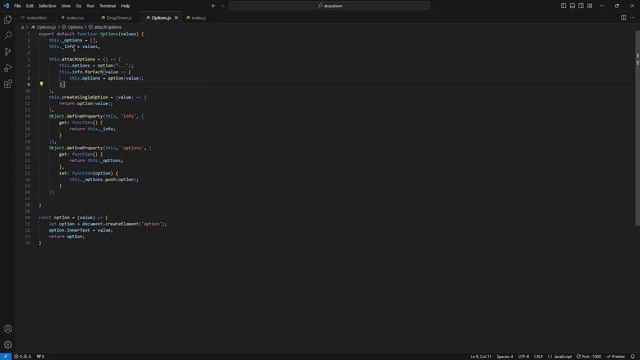This screenshot has width=640, height=360.
Task: Click line number 9 in the gutter
Action: 29,84
